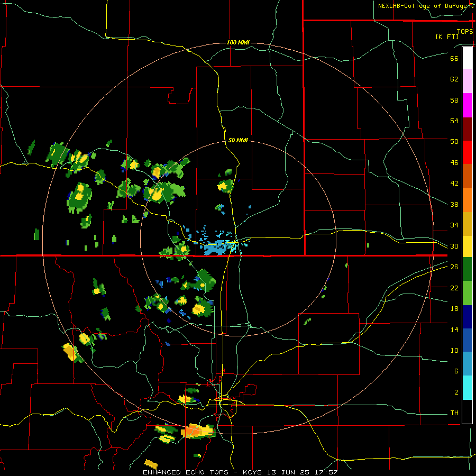
Task: Click the dark red maroon scale segment
Action: coord(467,129)
